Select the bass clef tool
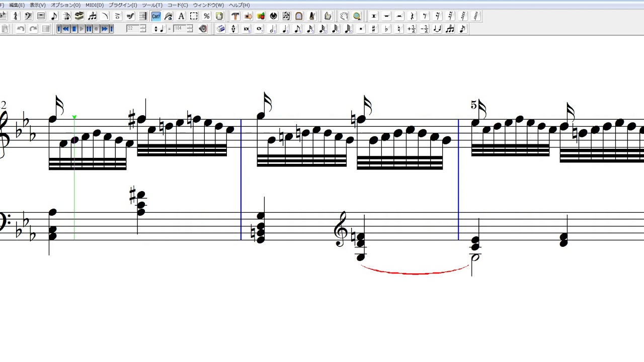644x362 pixels. tap(28, 16)
